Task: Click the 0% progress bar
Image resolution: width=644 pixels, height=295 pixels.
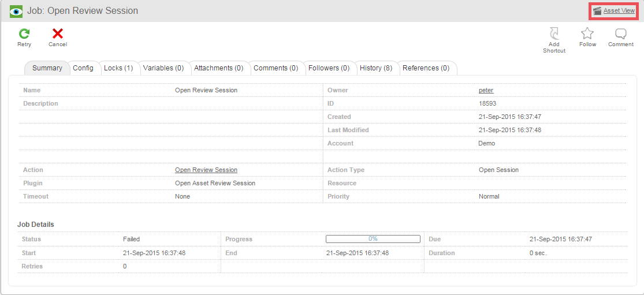Action: click(x=373, y=239)
